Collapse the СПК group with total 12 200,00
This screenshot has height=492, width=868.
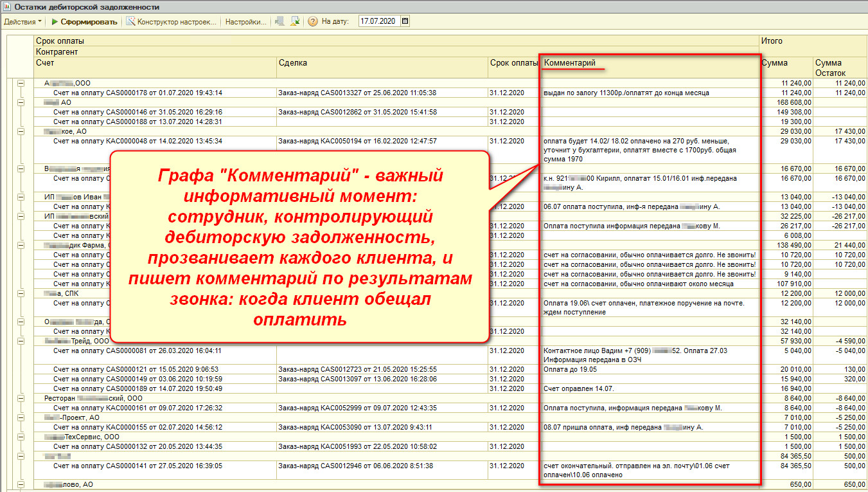point(21,293)
